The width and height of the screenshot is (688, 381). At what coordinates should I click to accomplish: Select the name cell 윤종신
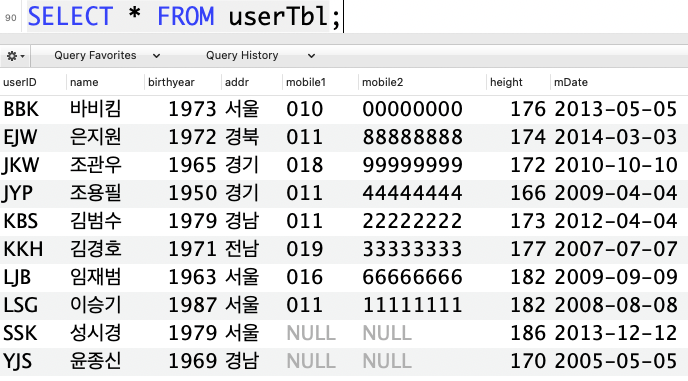tap(95, 362)
